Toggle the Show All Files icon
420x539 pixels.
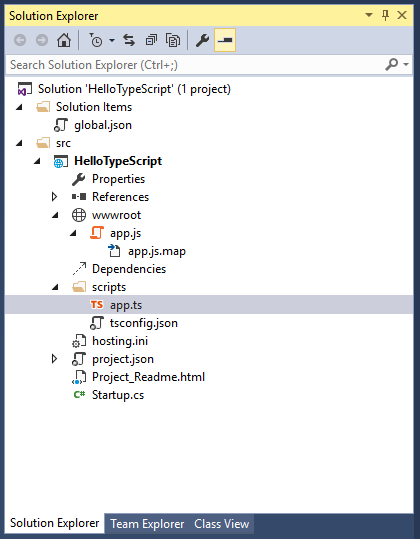[x=173, y=40]
